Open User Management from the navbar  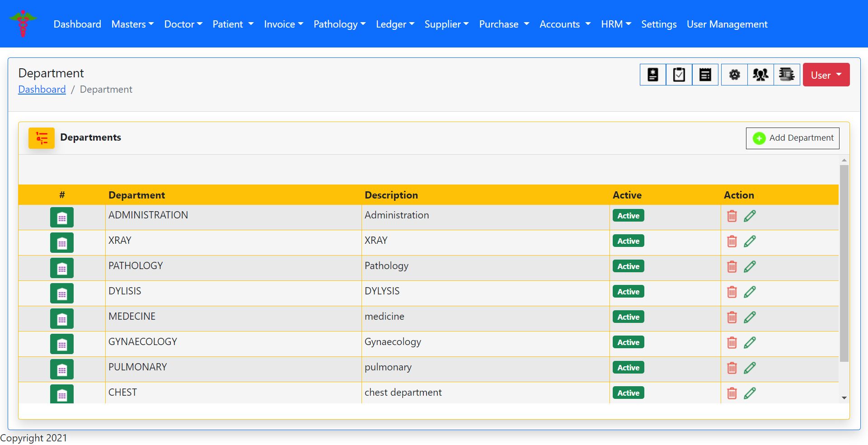727,24
